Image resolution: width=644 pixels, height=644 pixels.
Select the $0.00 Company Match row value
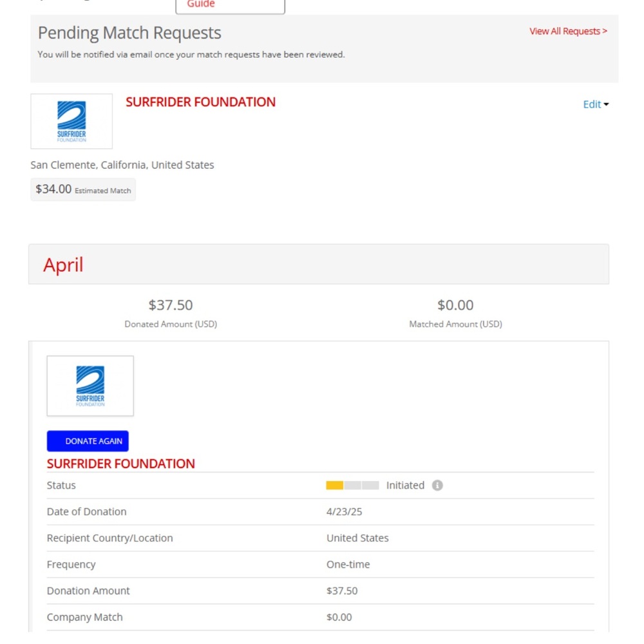(339, 617)
